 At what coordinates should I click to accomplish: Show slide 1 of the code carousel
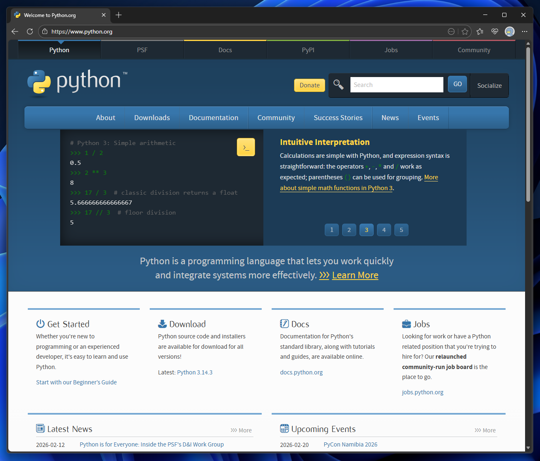pos(332,230)
